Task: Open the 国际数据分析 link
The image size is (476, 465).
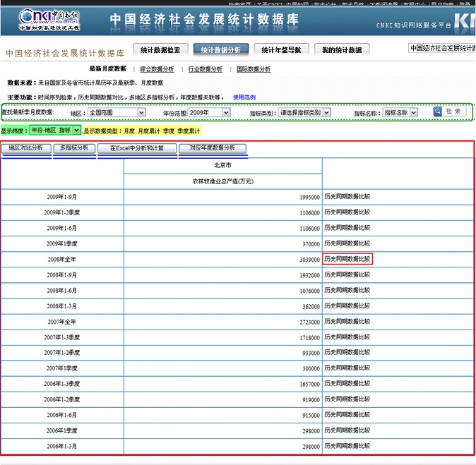Action: point(254,70)
